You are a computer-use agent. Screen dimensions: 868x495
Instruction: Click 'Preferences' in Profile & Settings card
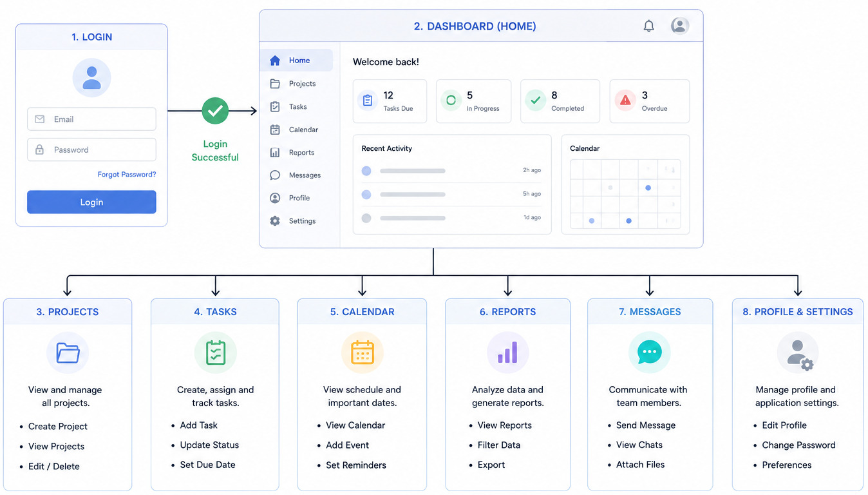(x=787, y=465)
